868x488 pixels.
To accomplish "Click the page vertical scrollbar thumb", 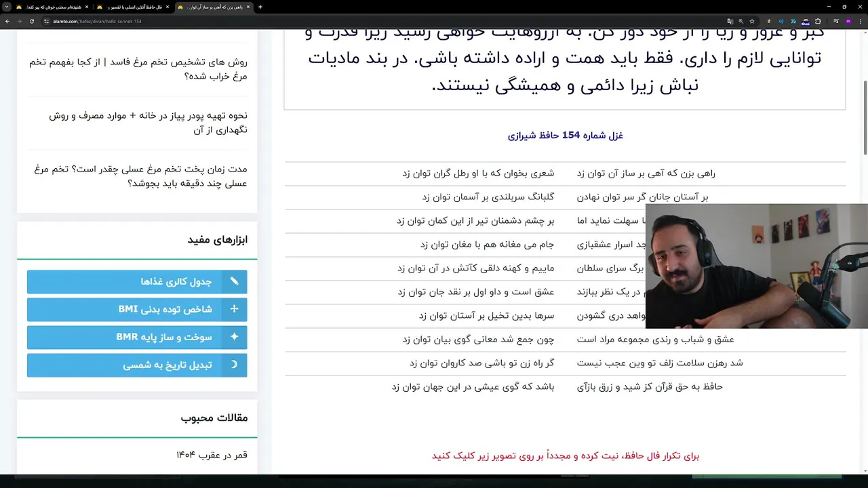I will 865,117.
